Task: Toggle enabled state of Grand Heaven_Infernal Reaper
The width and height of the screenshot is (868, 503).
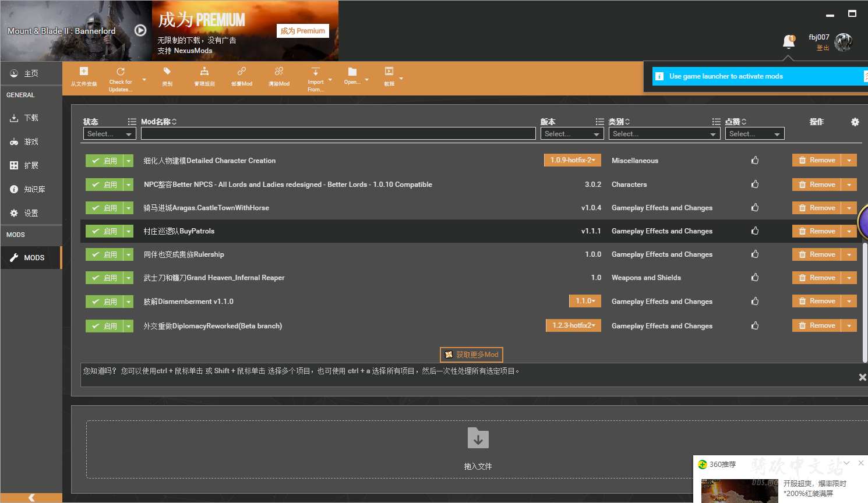Action: (104, 278)
